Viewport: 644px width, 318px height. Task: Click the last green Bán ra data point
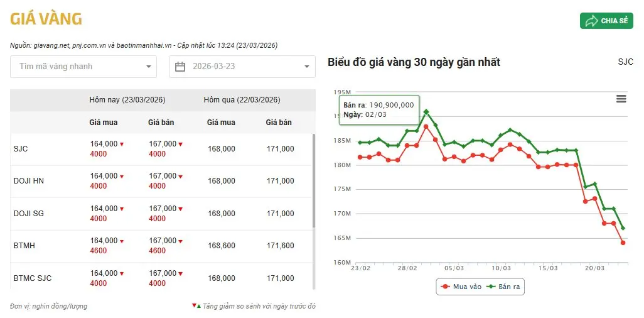click(623, 228)
